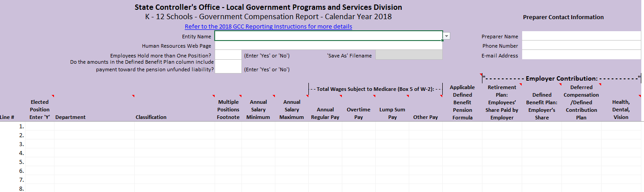This screenshot has width=644, height=192.
Task: Click the Entity Name input field
Action: point(328,36)
